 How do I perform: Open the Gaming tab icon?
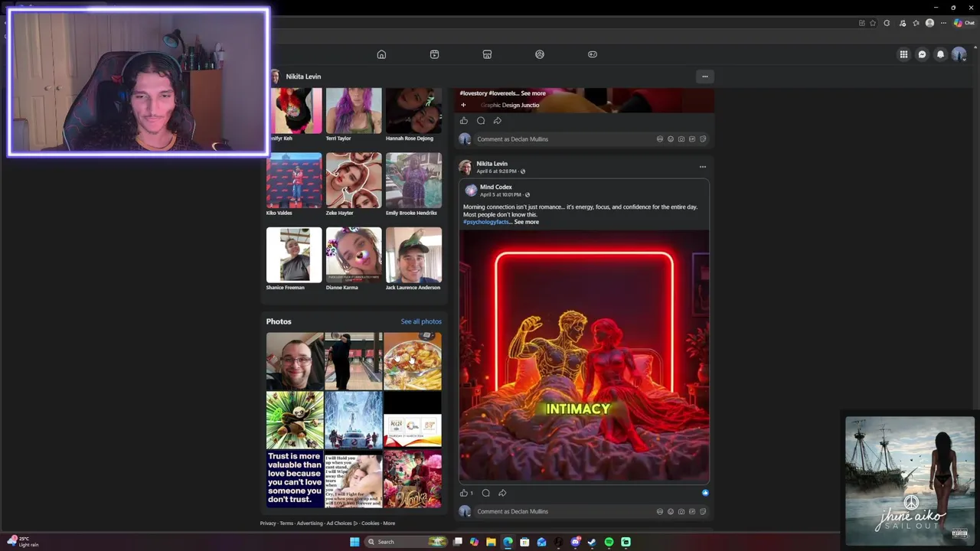(x=593, y=54)
